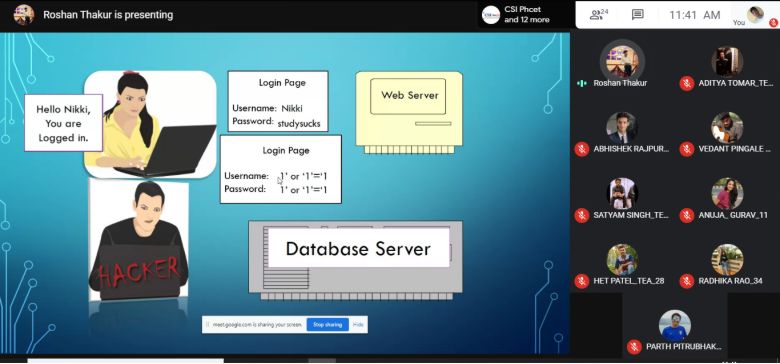
Task: Open the chat messages icon
Action: click(x=638, y=15)
